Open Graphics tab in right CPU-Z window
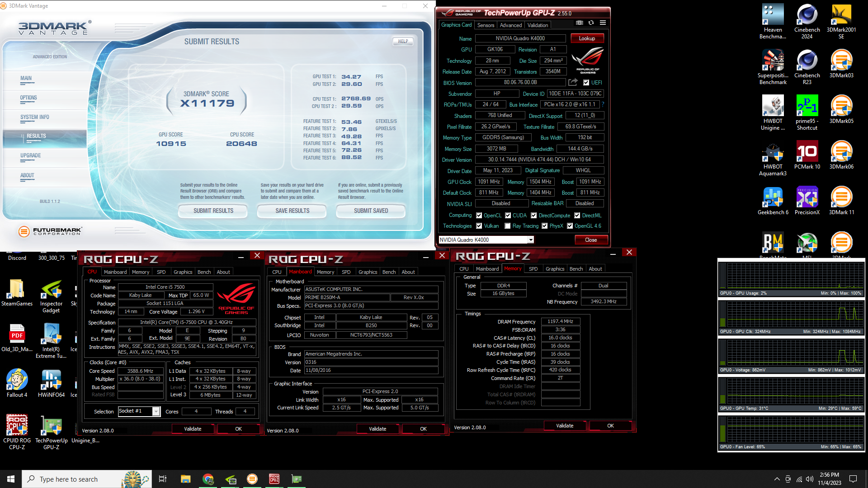Screen dimensions: 868x488 (555, 269)
